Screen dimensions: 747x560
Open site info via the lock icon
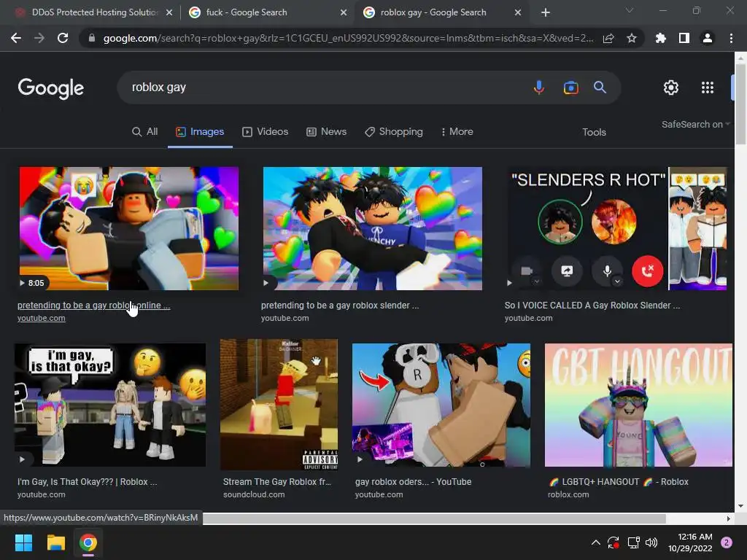92,38
